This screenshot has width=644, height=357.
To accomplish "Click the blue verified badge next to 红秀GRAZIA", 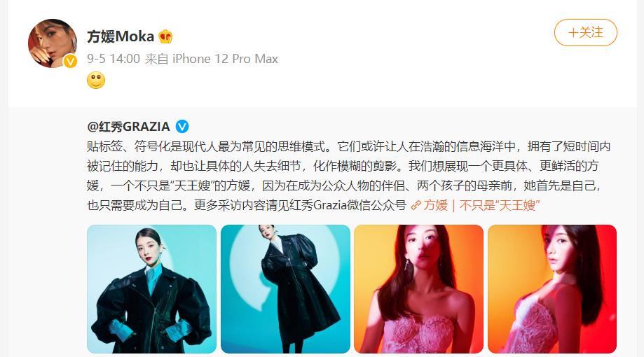I will tap(182, 127).
